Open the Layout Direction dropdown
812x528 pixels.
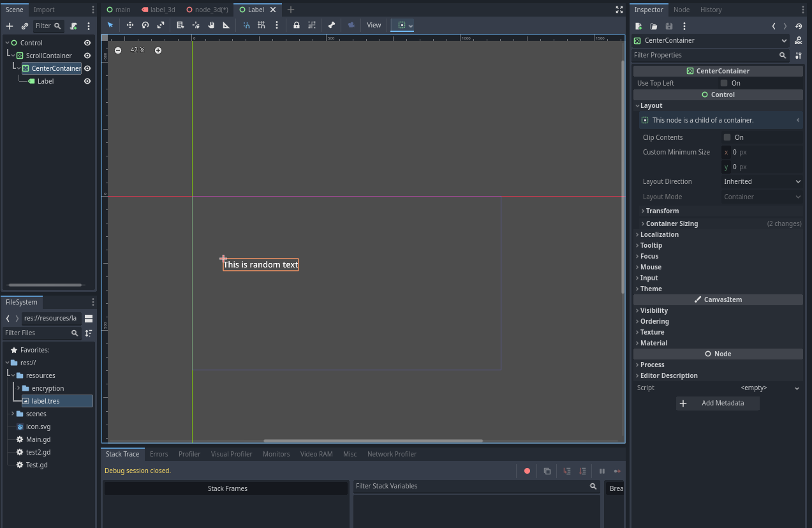[x=762, y=181]
